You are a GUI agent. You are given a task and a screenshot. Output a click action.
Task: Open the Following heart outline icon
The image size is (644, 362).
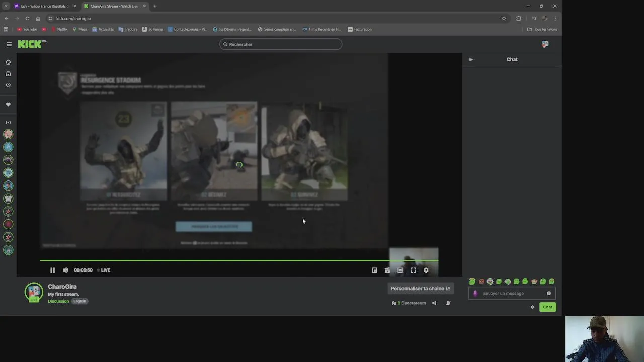click(x=8, y=85)
